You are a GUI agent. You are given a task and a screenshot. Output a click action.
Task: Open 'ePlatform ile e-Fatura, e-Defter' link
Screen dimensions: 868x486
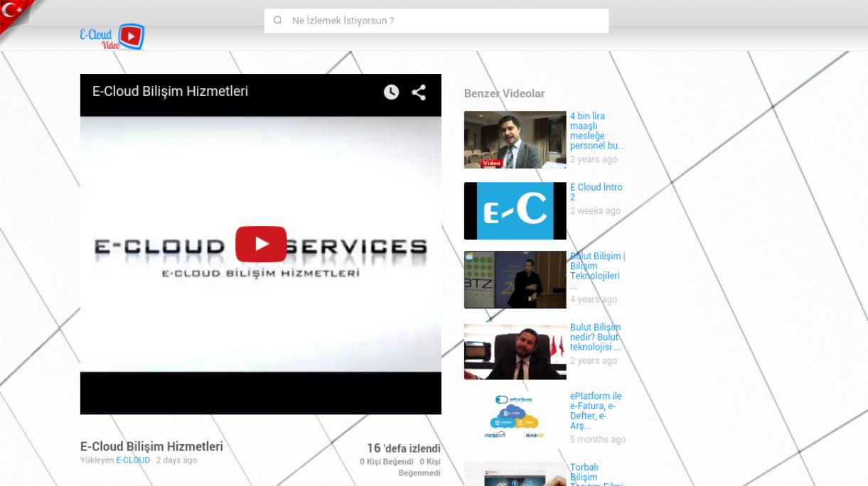click(596, 411)
